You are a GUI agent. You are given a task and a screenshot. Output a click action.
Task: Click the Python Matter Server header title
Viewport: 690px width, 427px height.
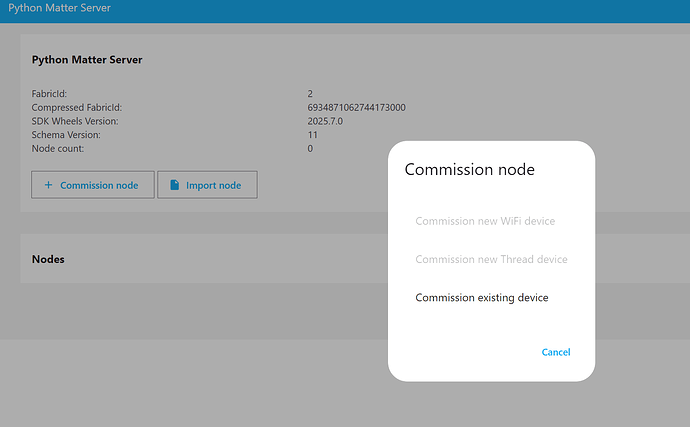click(59, 8)
